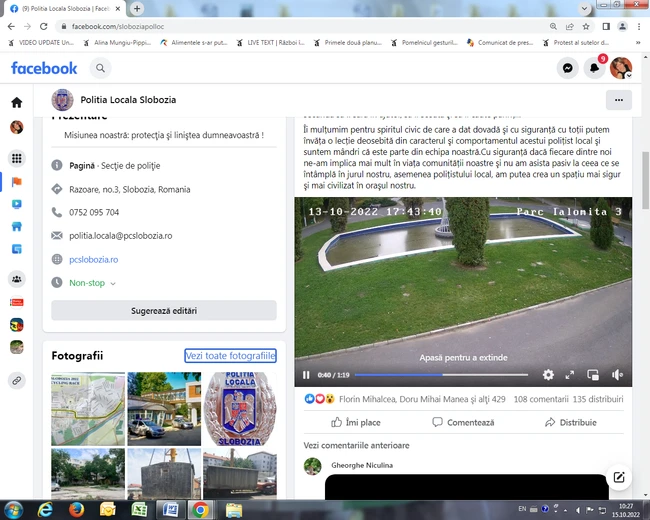
Task: Open Windows Start button
Action: (x=13, y=510)
